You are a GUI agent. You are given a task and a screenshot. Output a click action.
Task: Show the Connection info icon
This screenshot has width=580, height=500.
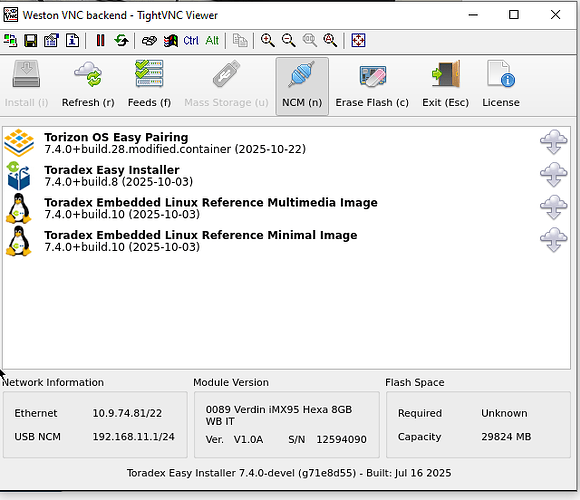click(x=72, y=40)
